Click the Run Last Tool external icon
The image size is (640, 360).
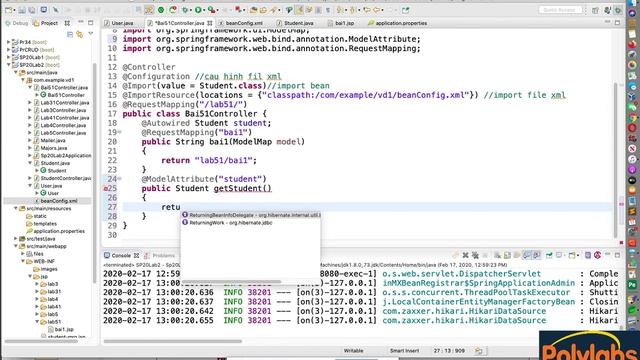pos(212,10)
